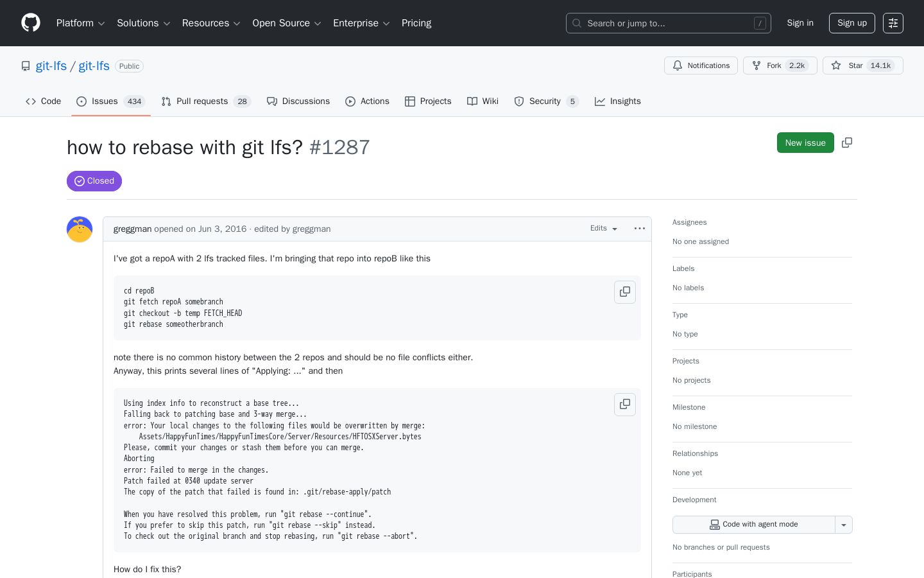The image size is (924, 578).
Task: Click the issue number #1287
Action: tap(339, 147)
